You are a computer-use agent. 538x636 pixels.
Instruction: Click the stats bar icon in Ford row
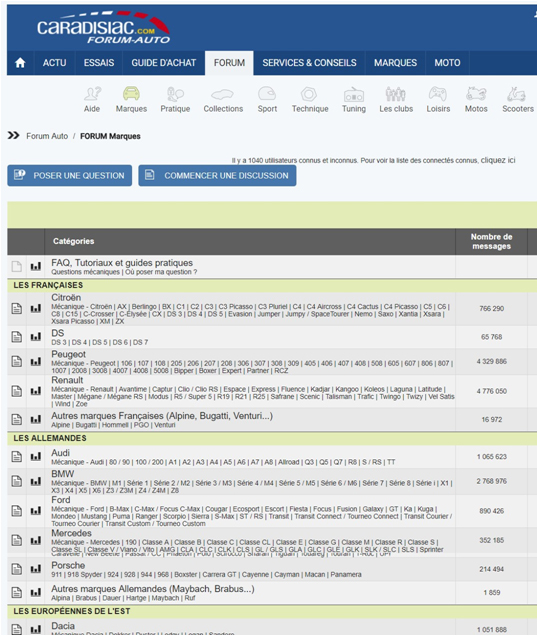36,511
